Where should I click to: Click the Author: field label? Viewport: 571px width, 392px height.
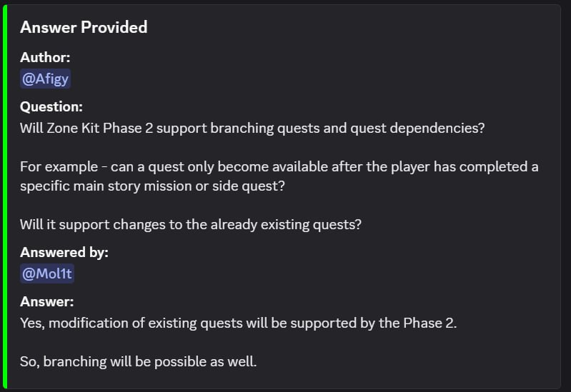[45, 58]
